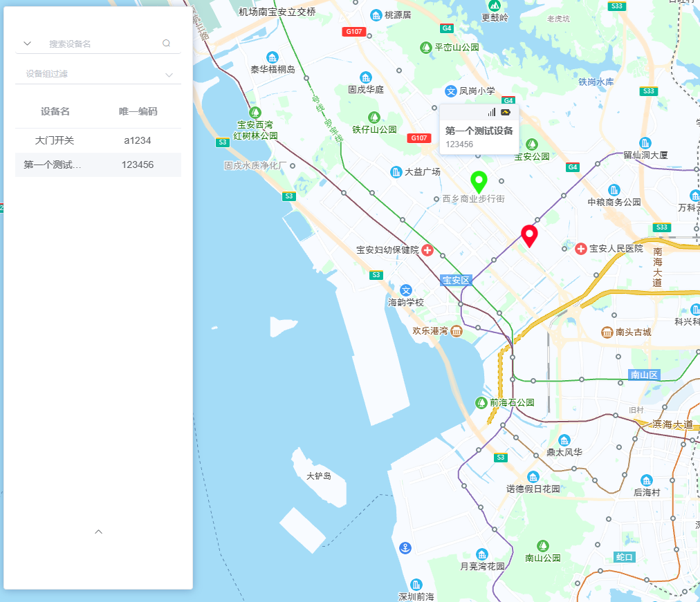
Task: Collapse the device panel with up chevron
Action: (98, 532)
